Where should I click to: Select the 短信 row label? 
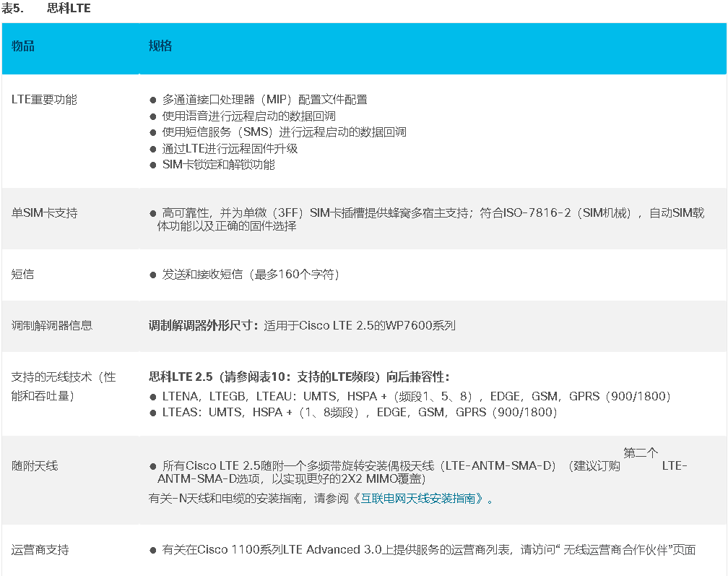(x=23, y=274)
